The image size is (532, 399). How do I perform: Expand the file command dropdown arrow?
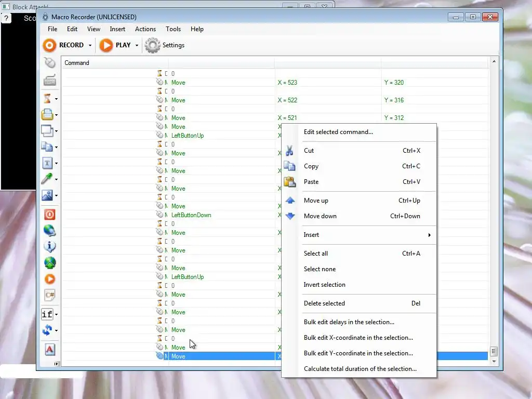point(56,115)
